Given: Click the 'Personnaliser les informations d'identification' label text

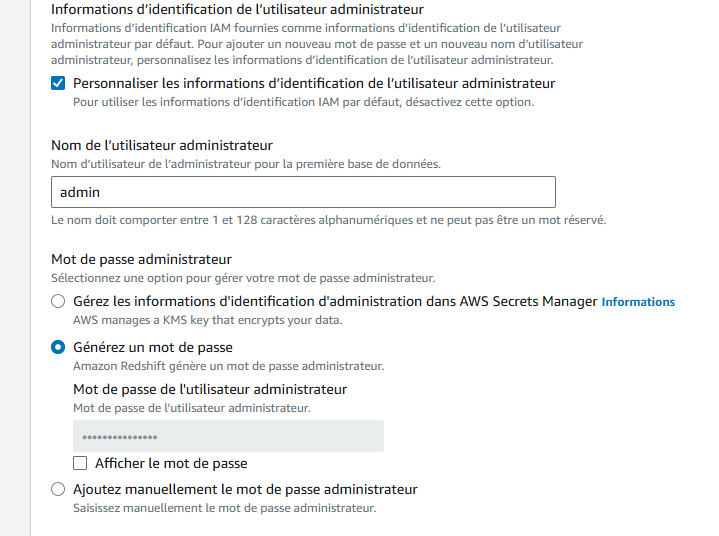Looking at the screenshot, I should tap(314, 83).
